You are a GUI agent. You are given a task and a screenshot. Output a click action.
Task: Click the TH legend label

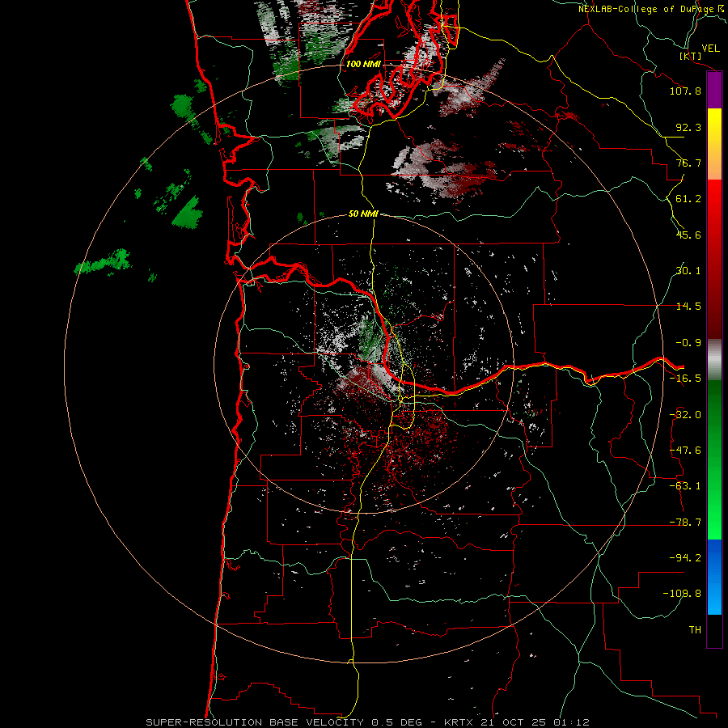tap(695, 630)
